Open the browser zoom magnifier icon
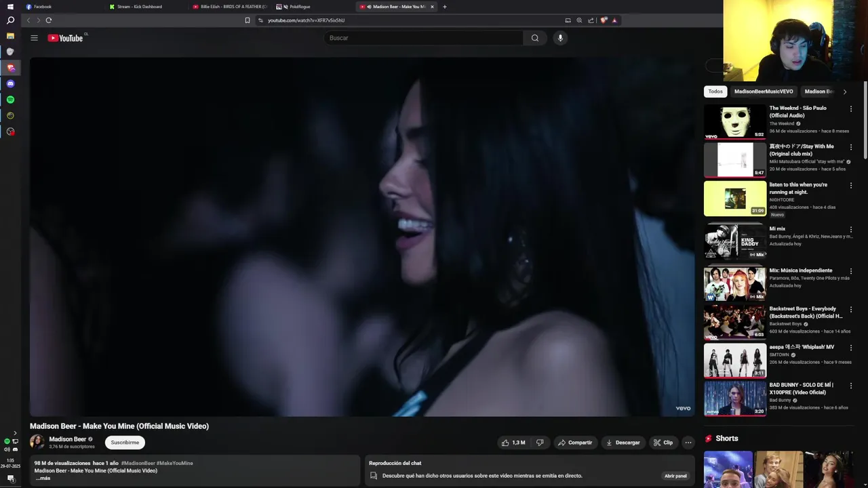The image size is (868, 488). (x=579, y=20)
